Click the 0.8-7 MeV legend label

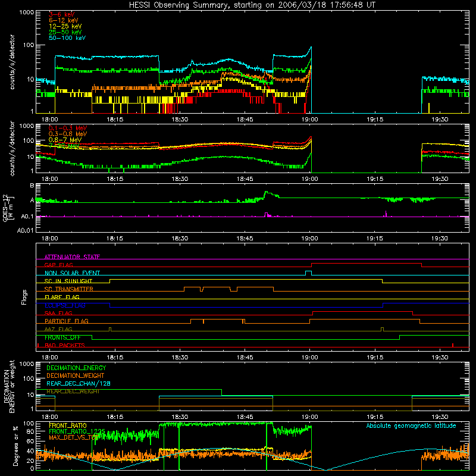pos(65,140)
